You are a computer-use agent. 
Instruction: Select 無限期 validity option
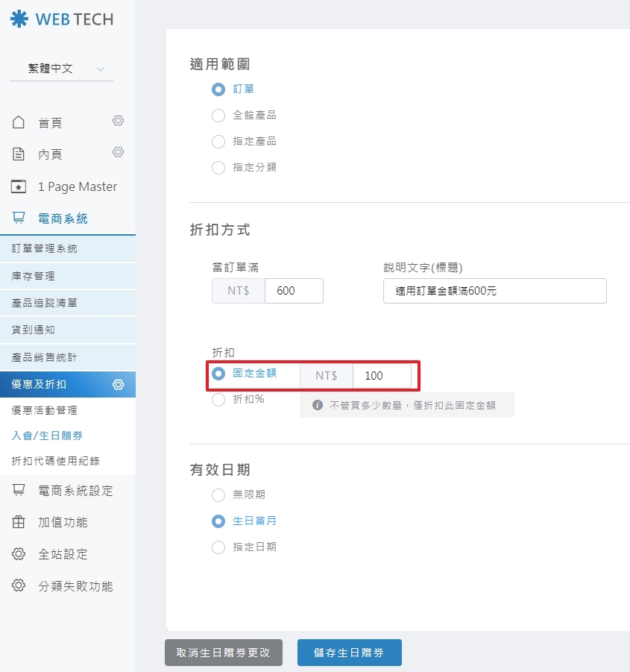pyautogui.click(x=218, y=495)
